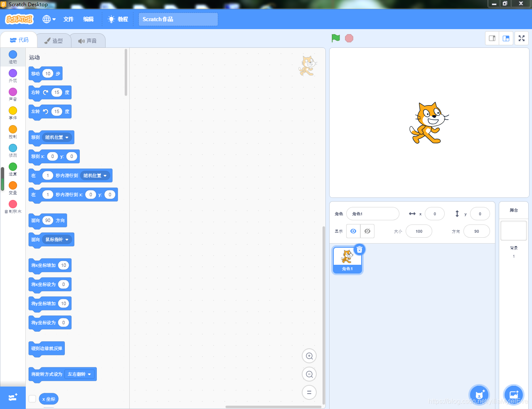
Task: Select the 侦测 sensing category
Action: (13, 150)
